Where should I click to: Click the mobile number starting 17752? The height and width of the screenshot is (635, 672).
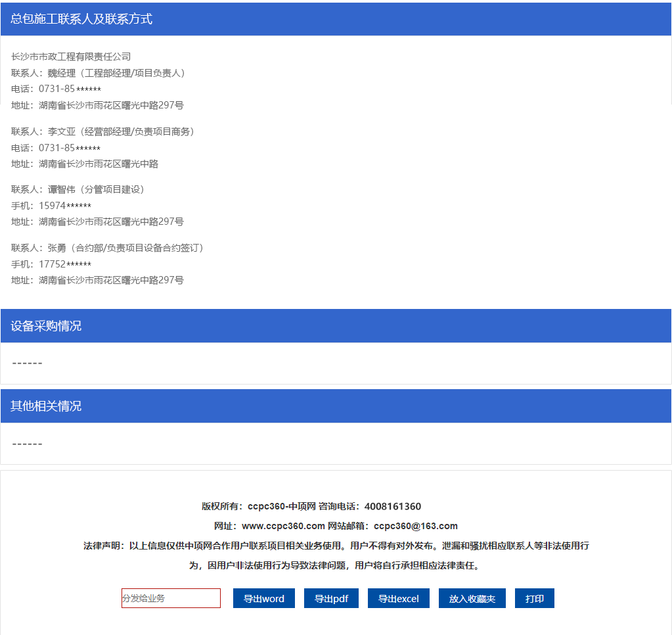click(64, 264)
